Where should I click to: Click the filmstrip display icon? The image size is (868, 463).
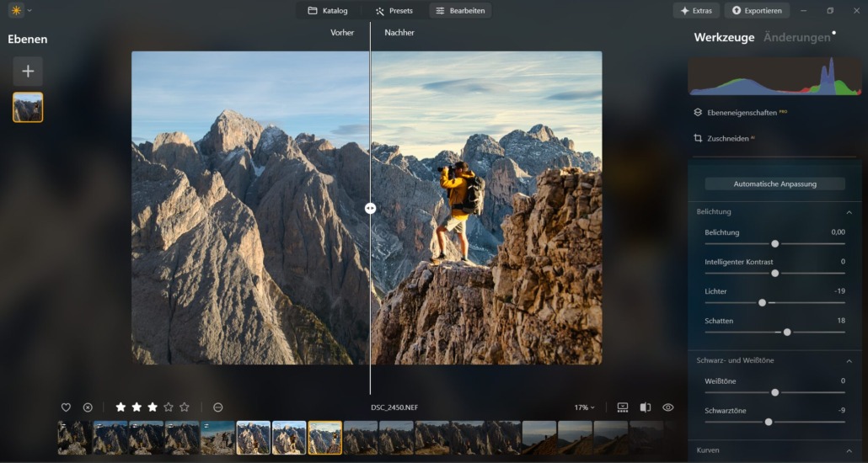(x=623, y=407)
